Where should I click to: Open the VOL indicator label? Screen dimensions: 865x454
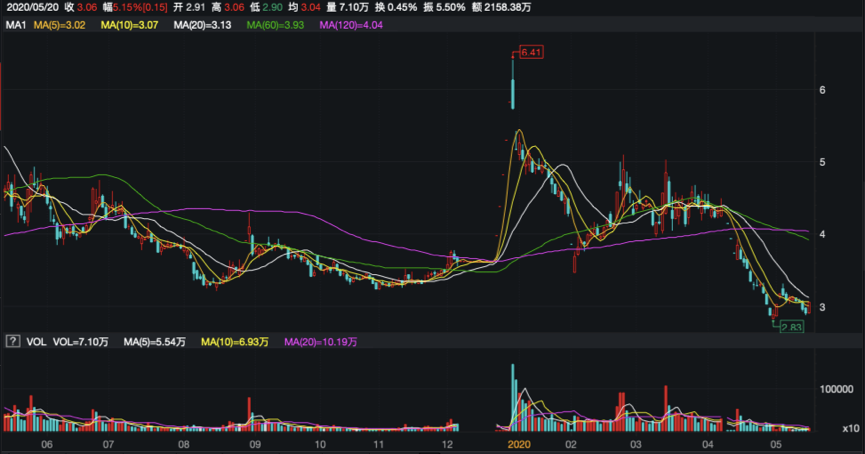click(x=35, y=342)
